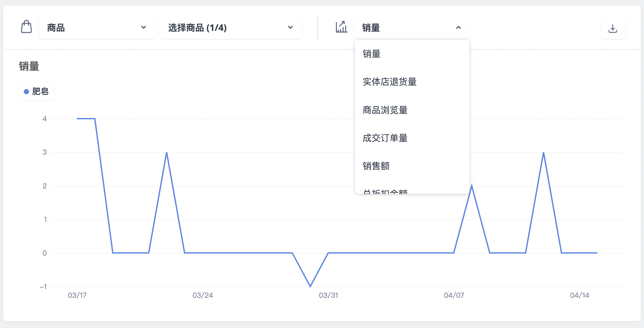
Task: Open the 商品 category dropdown
Action: [x=97, y=28]
